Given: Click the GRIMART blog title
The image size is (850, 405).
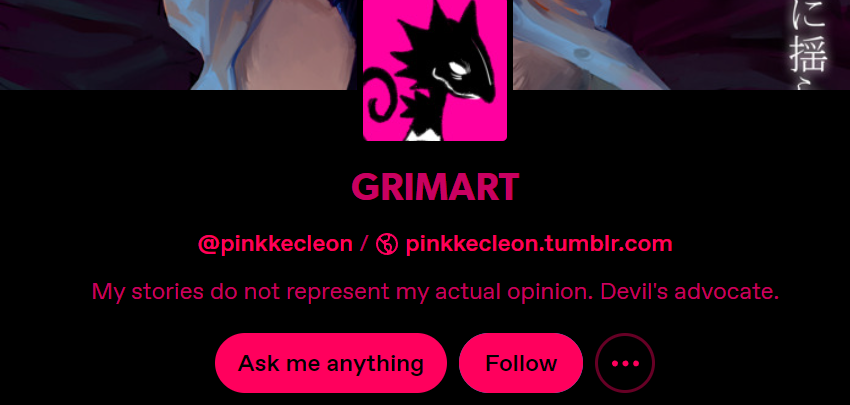Looking at the screenshot, I should tap(435, 187).
